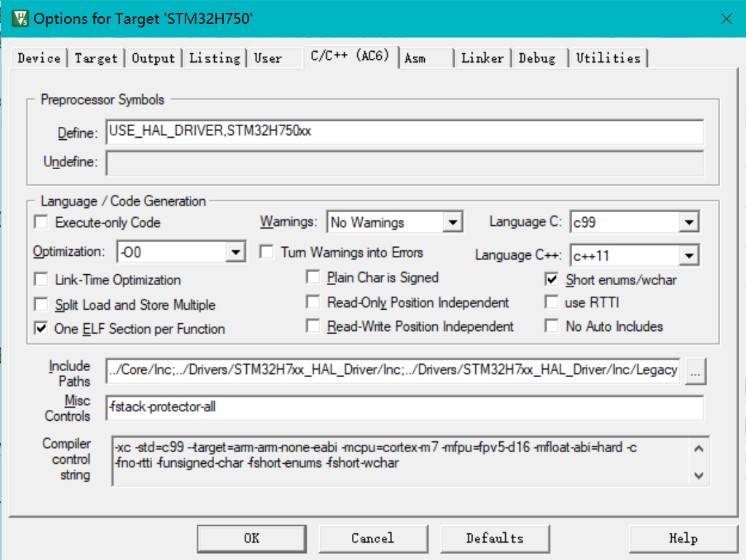The width and height of the screenshot is (746, 560).
Task: Open the Language C++ dropdown
Action: click(x=634, y=256)
